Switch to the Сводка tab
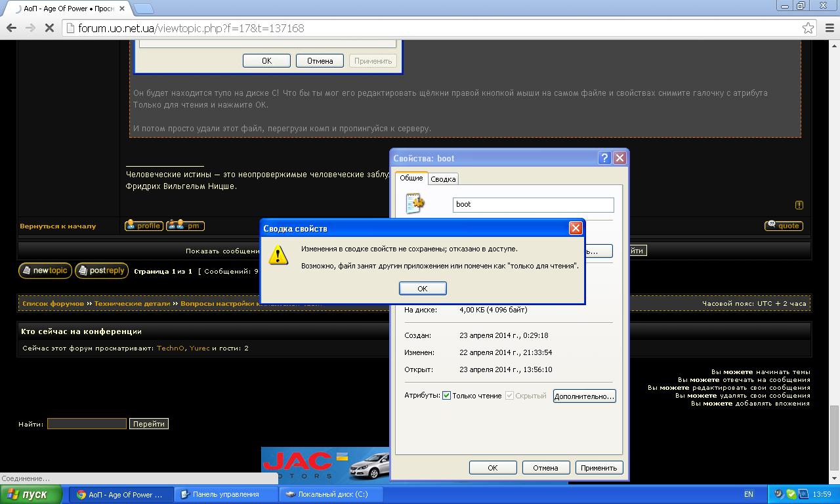 (x=443, y=179)
